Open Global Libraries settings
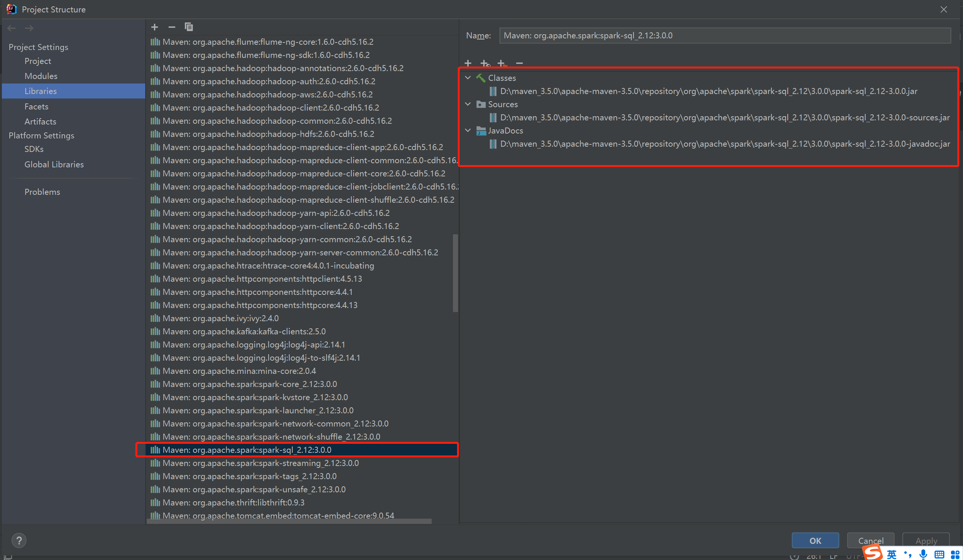Image resolution: width=963 pixels, height=560 pixels. click(x=54, y=165)
